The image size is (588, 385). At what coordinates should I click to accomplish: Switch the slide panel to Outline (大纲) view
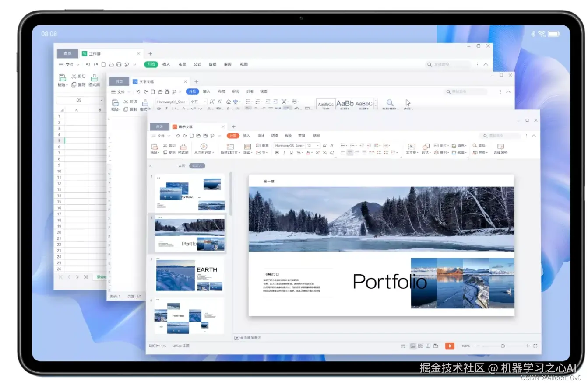pyautogui.click(x=181, y=166)
